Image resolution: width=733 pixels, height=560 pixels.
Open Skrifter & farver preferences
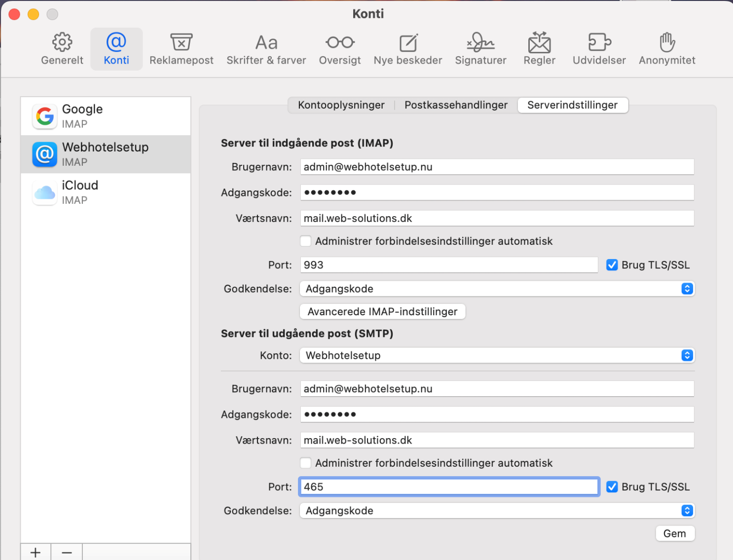pyautogui.click(x=266, y=49)
